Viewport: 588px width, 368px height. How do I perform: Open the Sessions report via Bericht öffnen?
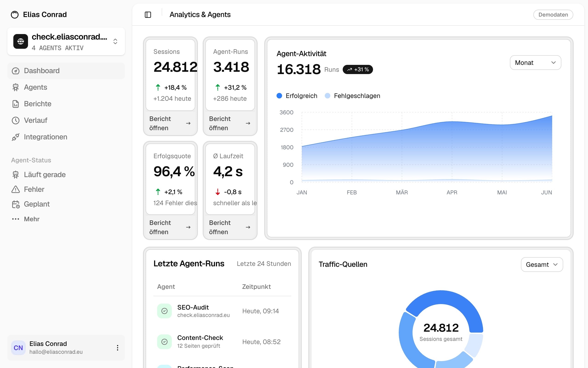point(170,124)
